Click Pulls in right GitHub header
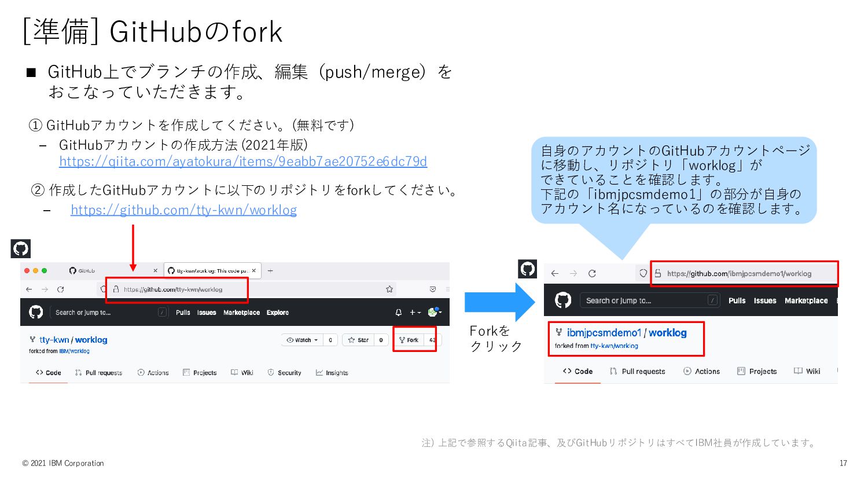 pyautogui.click(x=737, y=300)
